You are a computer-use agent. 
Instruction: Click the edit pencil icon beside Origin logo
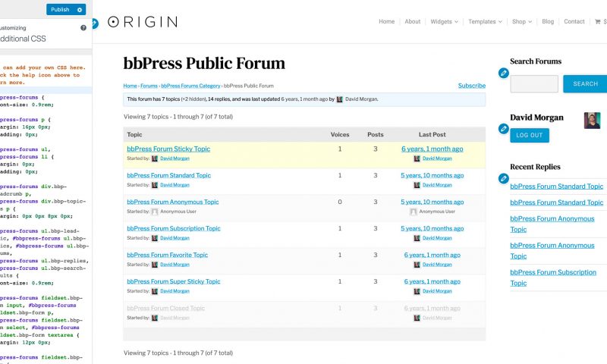point(95,24)
